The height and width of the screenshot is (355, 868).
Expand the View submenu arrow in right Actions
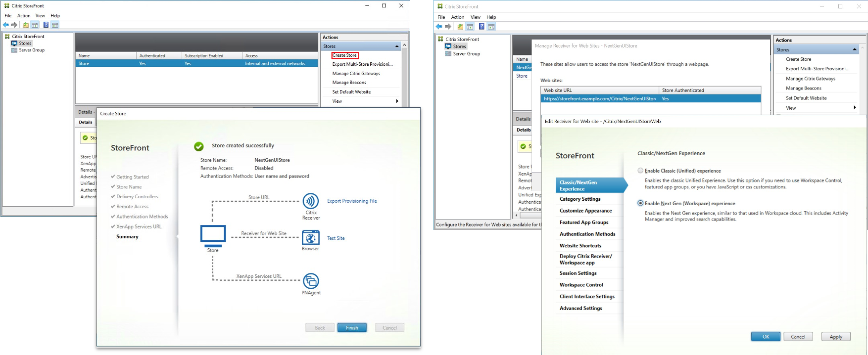(x=855, y=108)
